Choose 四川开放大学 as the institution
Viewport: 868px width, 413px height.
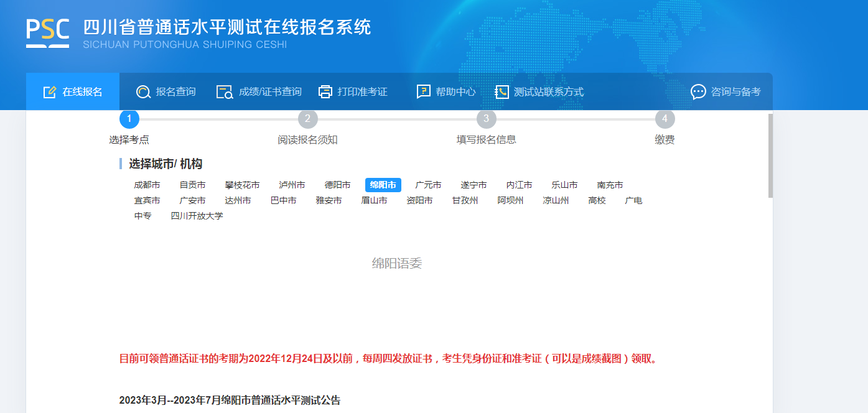click(x=197, y=216)
